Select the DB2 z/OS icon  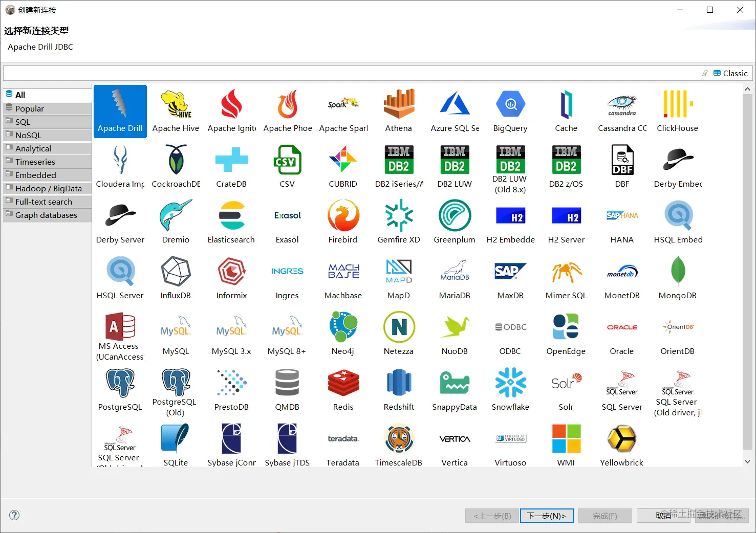coord(566,160)
